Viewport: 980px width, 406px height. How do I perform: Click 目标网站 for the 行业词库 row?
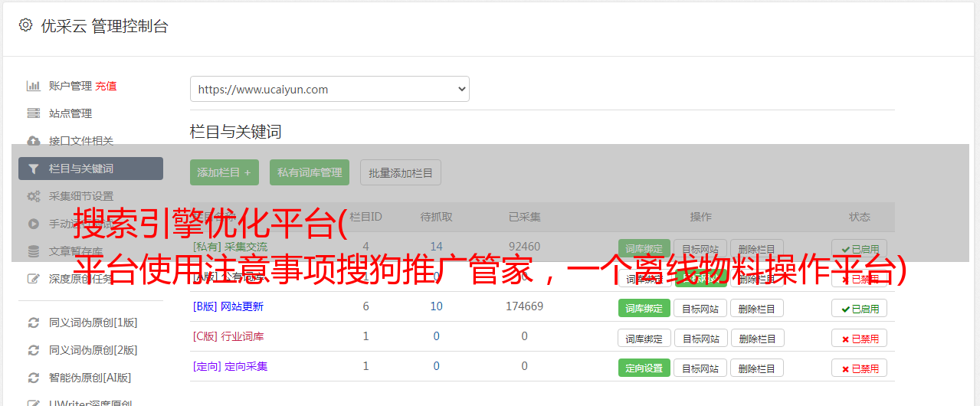(x=700, y=339)
